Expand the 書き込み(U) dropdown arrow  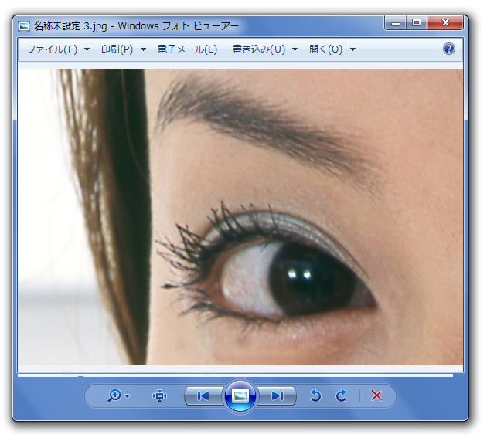tap(295, 49)
